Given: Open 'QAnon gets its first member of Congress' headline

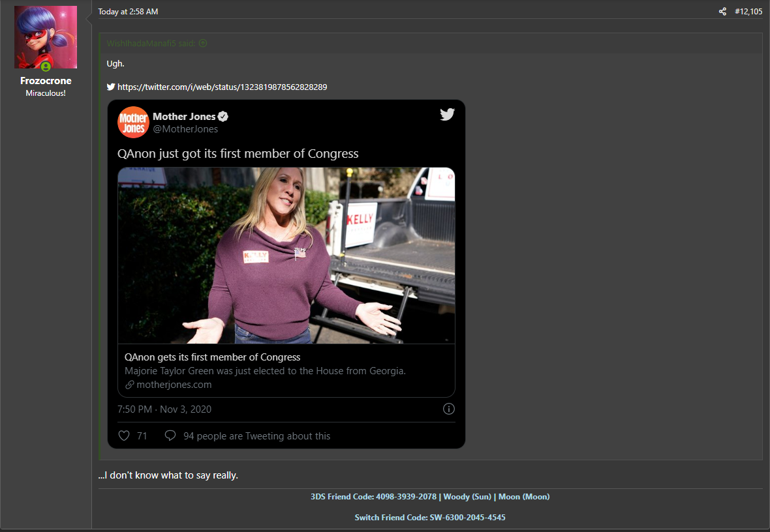Looking at the screenshot, I should pyautogui.click(x=212, y=357).
